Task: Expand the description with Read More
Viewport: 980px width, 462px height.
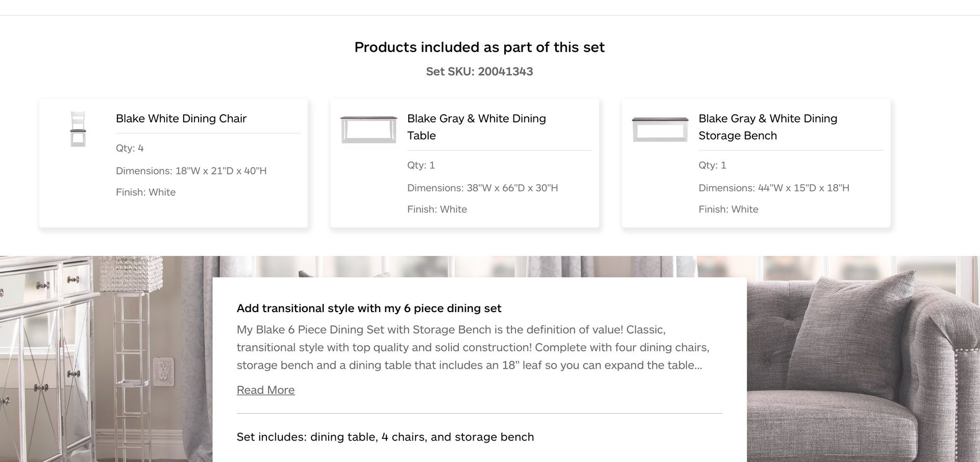Action: 265,390
